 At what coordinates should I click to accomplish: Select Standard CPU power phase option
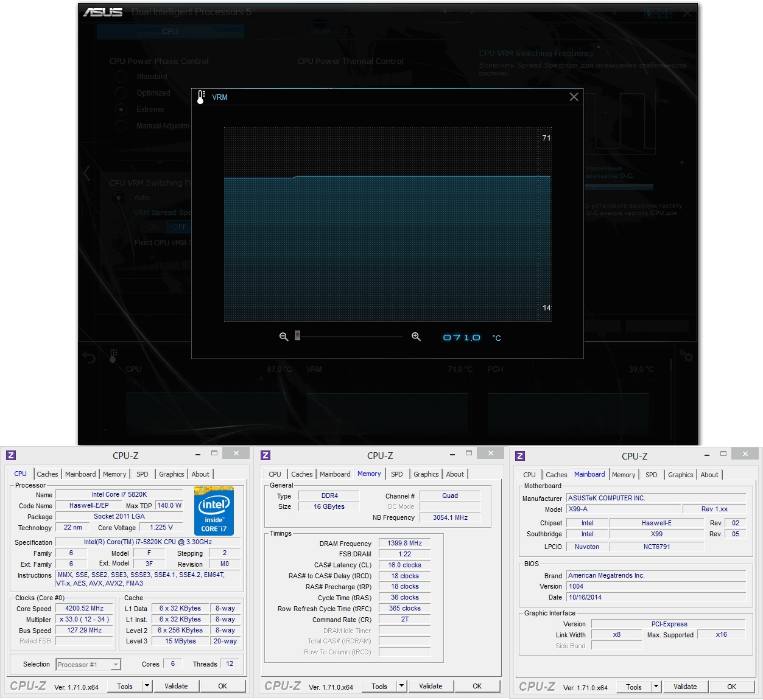point(121,77)
